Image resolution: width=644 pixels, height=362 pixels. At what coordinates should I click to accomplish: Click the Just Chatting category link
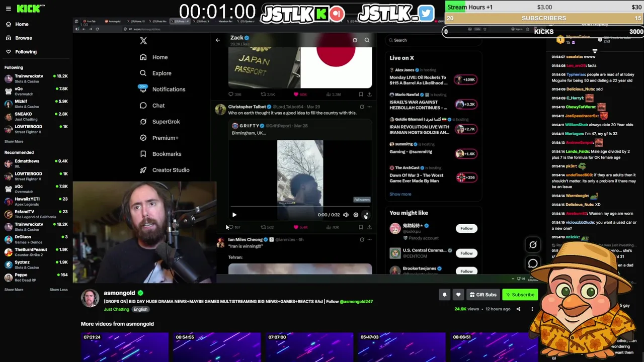click(x=116, y=309)
